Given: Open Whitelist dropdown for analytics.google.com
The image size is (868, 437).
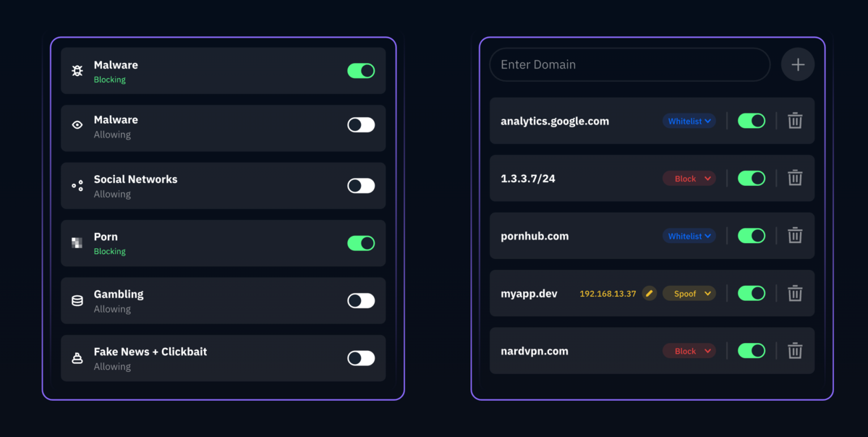Looking at the screenshot, I should tap(689, 121).
